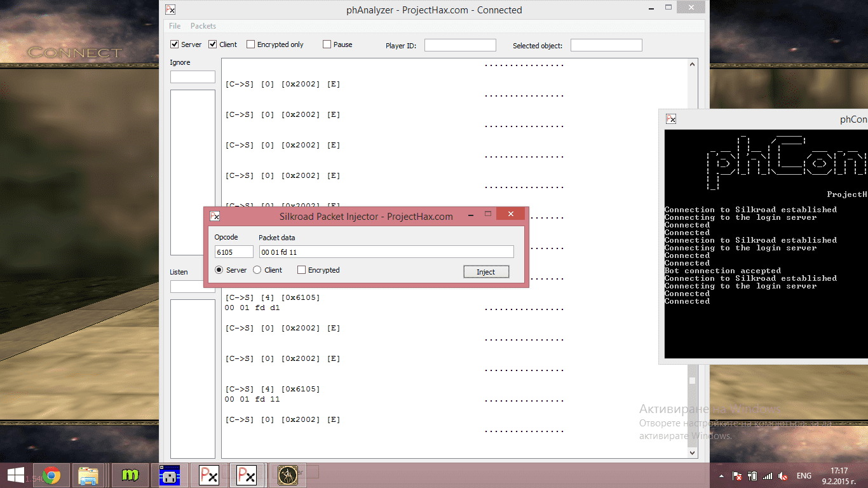
Task: Open the File menu in phAnalyzer
Action: 175,26
